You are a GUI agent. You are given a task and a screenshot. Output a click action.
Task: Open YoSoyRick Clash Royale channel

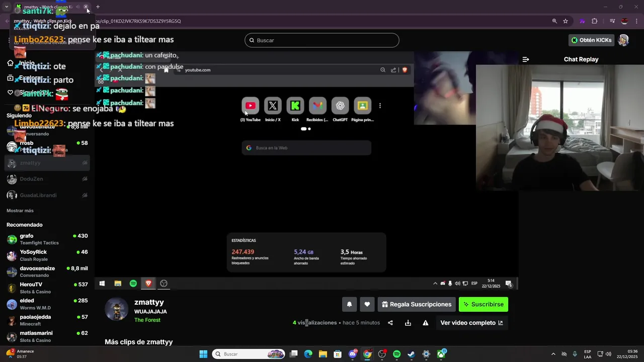[47, 255]
